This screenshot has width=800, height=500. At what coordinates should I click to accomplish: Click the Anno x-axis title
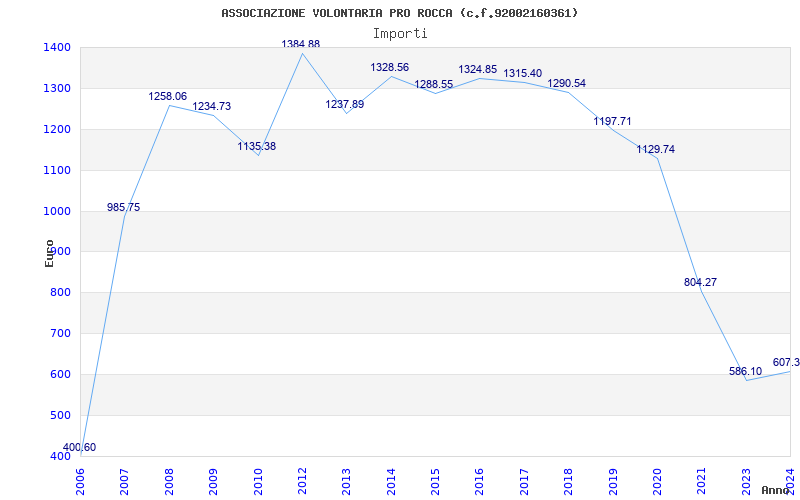point(776,490)
